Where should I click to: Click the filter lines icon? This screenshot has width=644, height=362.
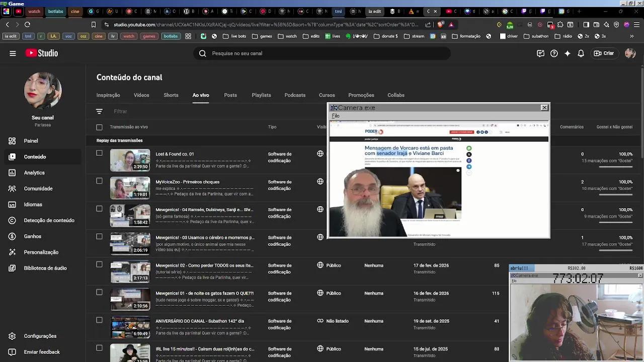pos(99,112)
